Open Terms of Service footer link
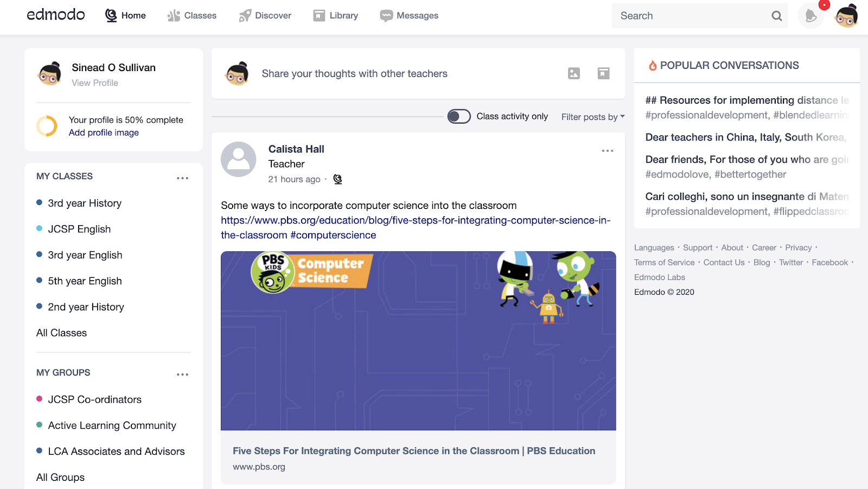Viewport: 868px width, 489px height. tap(665, 262)
